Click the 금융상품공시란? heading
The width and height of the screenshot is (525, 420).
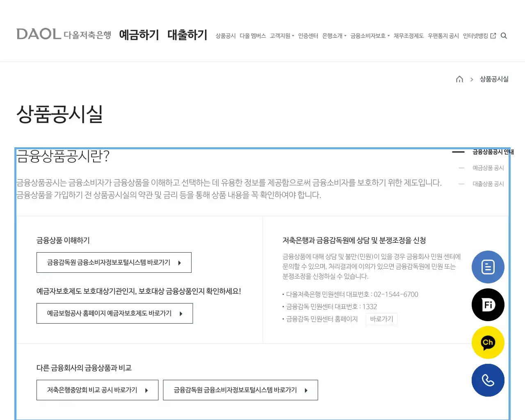[63, 156]
